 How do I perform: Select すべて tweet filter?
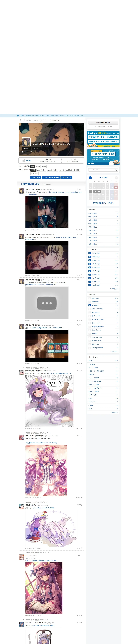point(33,170)
